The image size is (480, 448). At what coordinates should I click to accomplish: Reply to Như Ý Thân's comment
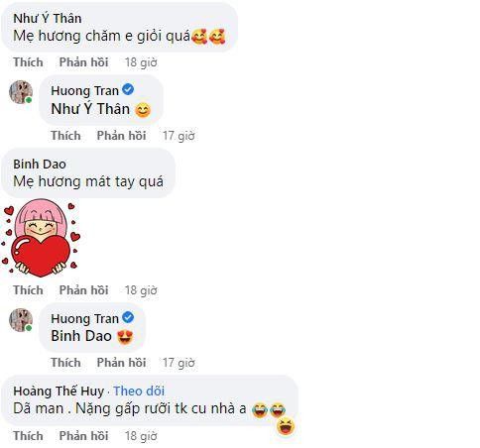(83, 62)
